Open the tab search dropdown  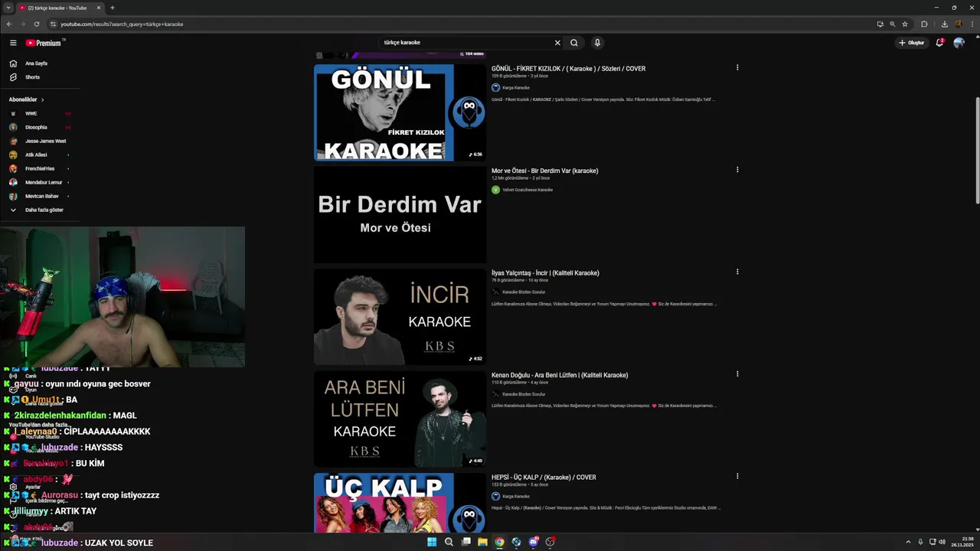[x=8, y=8]
